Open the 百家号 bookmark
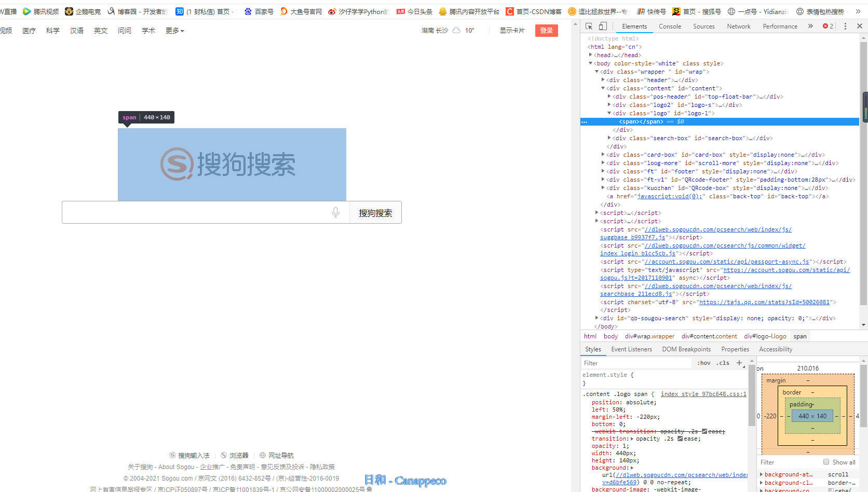The image size is (868, 492). click(x=259, y=11)
